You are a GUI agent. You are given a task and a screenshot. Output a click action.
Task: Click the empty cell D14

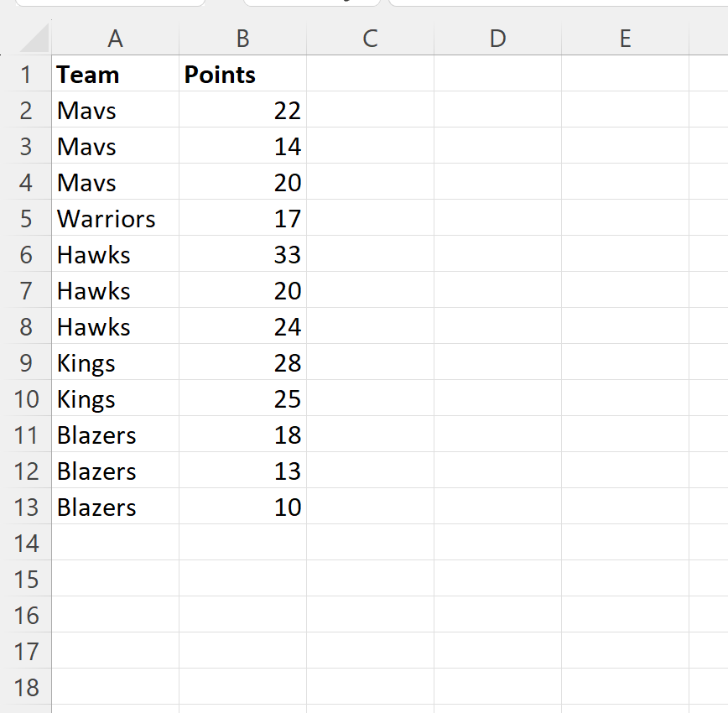pyautogui.click(x=497, y=543)
